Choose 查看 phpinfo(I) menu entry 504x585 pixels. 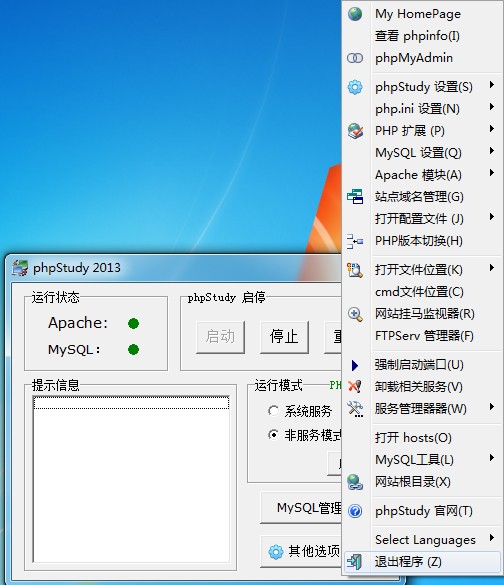(422, 36)
